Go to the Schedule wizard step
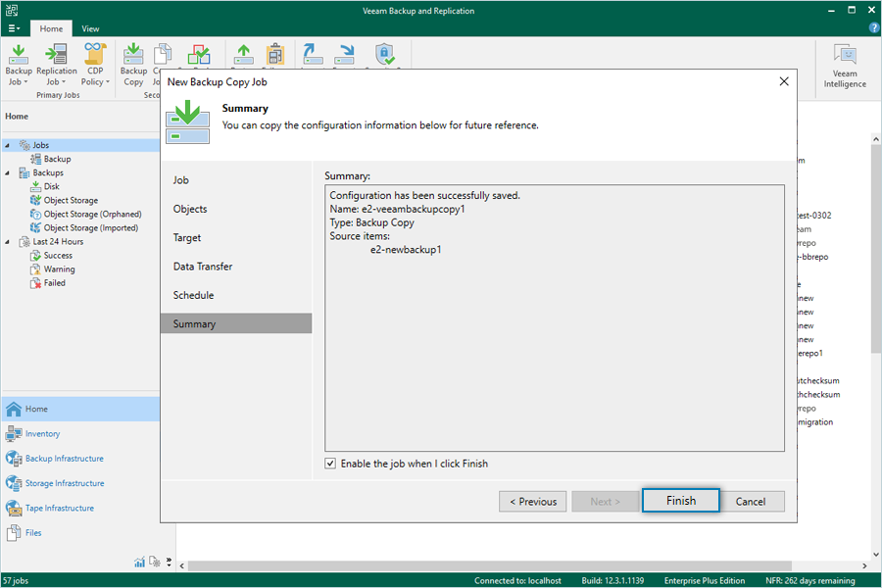 point(236,295)
